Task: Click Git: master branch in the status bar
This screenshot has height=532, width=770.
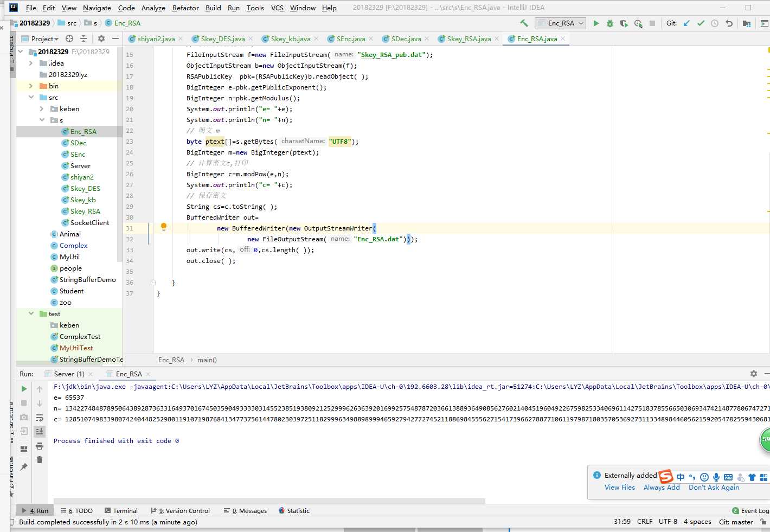Action: point(736,522)
